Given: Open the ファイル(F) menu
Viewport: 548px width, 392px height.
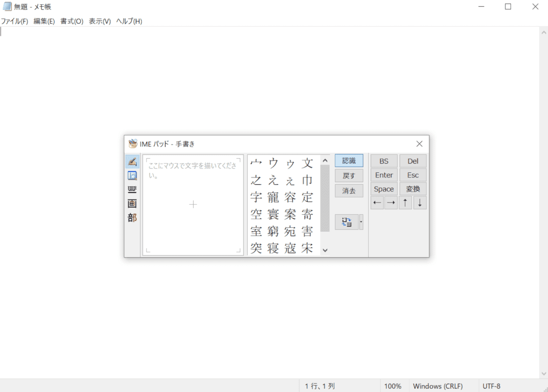Looking at the screenshot, I should click(x=14, y=21).
